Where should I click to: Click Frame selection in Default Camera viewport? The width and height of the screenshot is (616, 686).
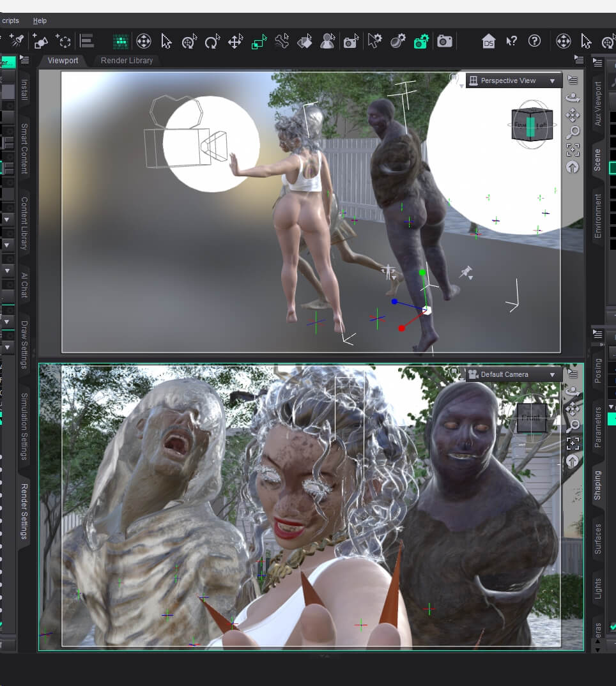pos(573,444)
